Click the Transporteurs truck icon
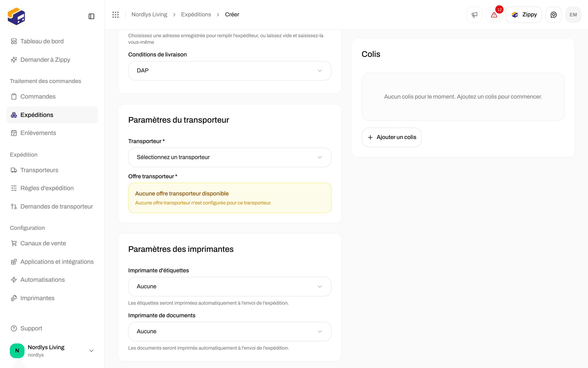The height and width of the screenshot is (368, 588). point(14,170)
